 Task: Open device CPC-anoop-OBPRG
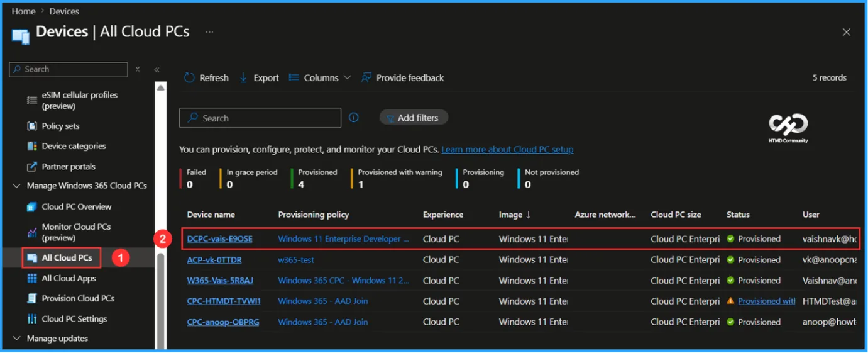223,322
